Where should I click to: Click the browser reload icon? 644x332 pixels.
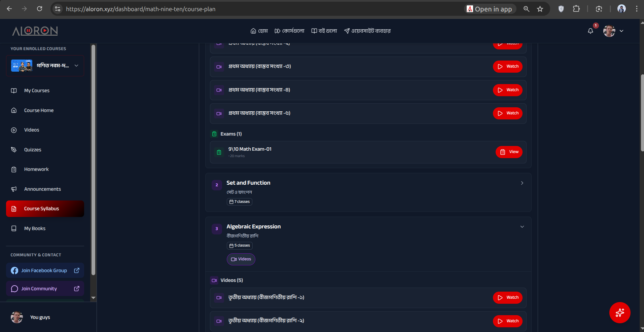pyautogui.click(x=40, y=9)
